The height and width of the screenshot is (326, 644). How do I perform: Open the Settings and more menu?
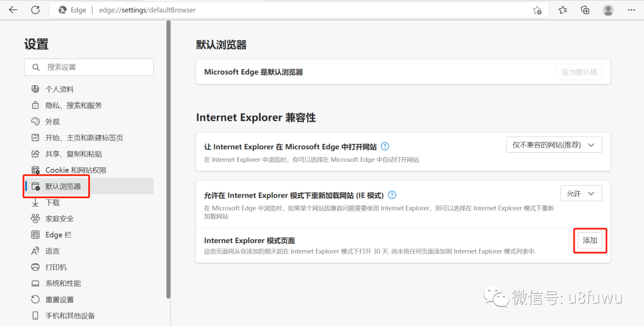point(631,10)
